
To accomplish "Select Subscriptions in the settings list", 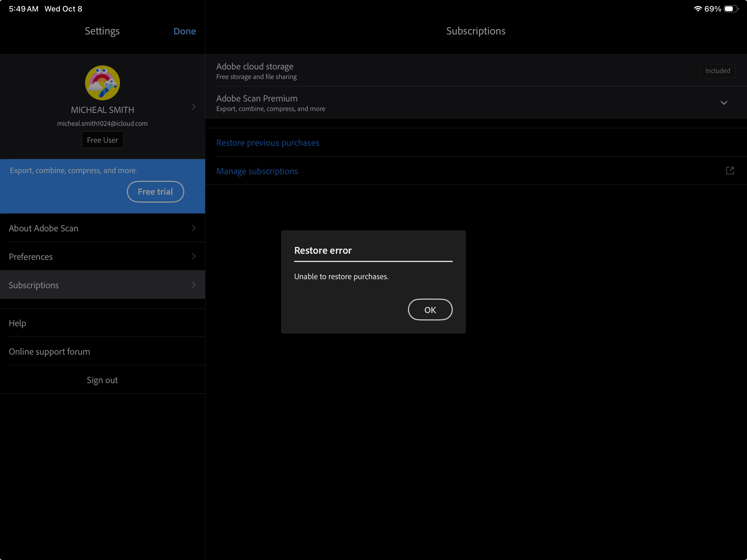I will [34, 285].
